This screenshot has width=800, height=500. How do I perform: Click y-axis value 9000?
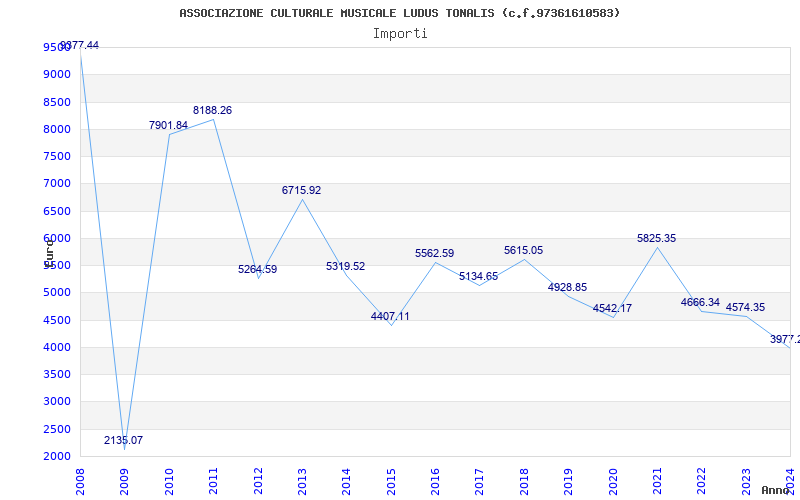[57, 74]
